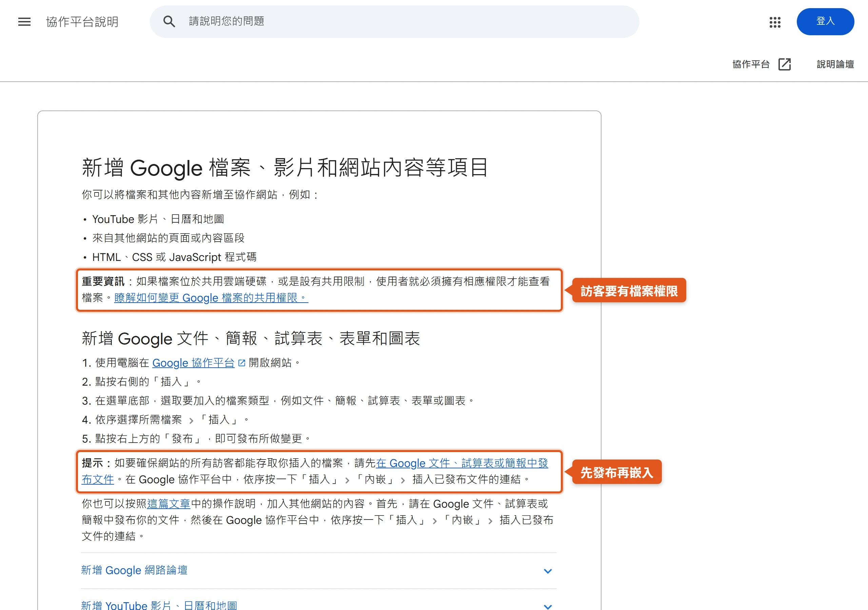Click the search magnifier icon
The width and height of the screenshot is (868, 610).
point(169,22)
